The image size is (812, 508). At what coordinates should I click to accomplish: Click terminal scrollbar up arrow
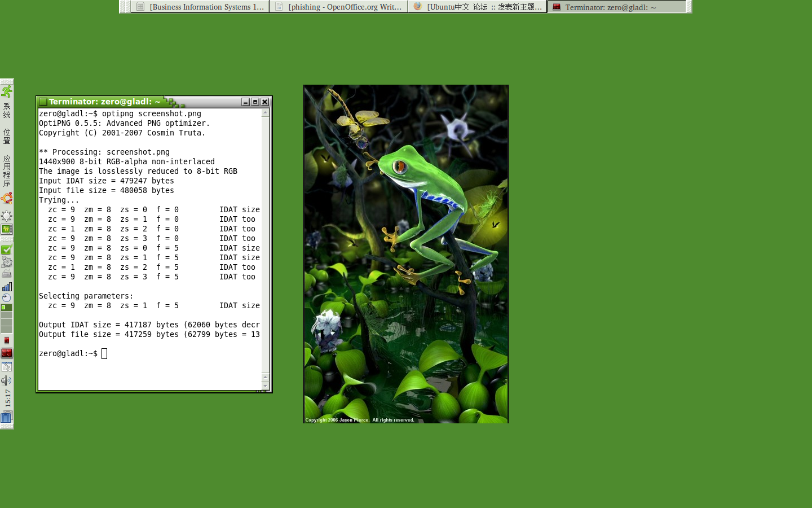265,113
